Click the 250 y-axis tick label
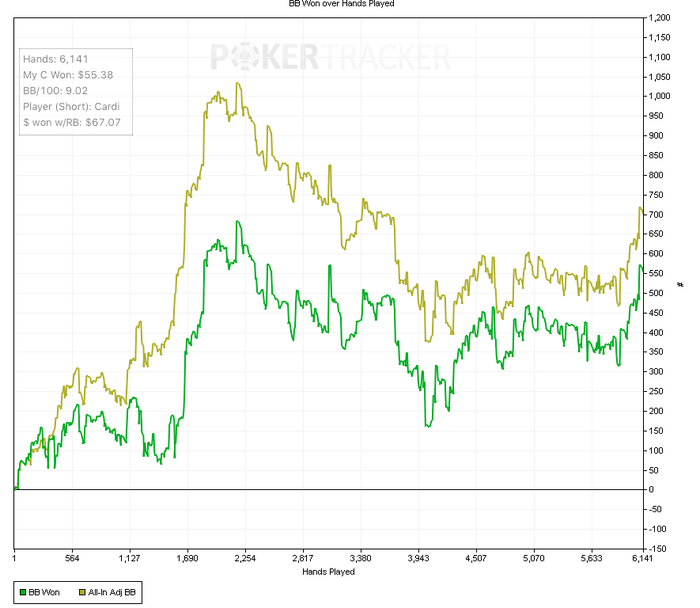This screenshot has height=608, width=700. coord(656,391)
